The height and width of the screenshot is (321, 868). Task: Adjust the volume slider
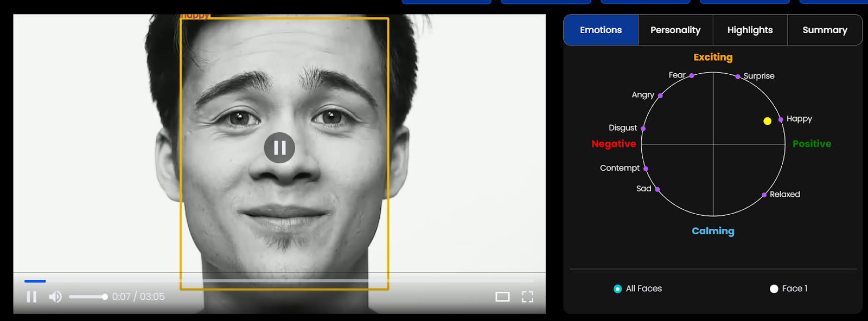pyautogui.click(x=88, y=297)
